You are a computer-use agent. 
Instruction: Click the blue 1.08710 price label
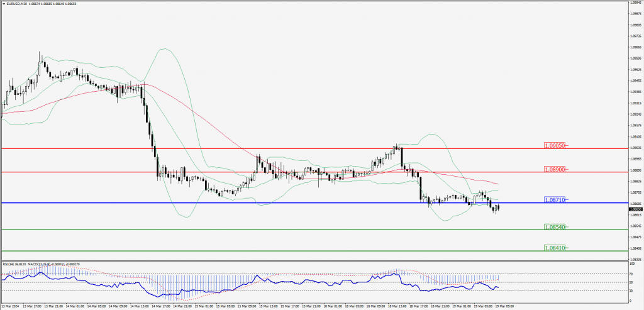tap(555, 199)
